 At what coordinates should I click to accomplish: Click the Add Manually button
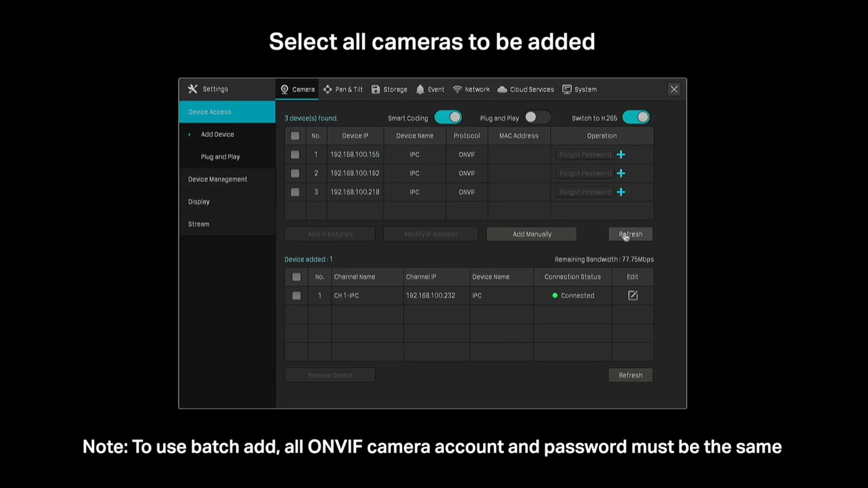point(531,234)
